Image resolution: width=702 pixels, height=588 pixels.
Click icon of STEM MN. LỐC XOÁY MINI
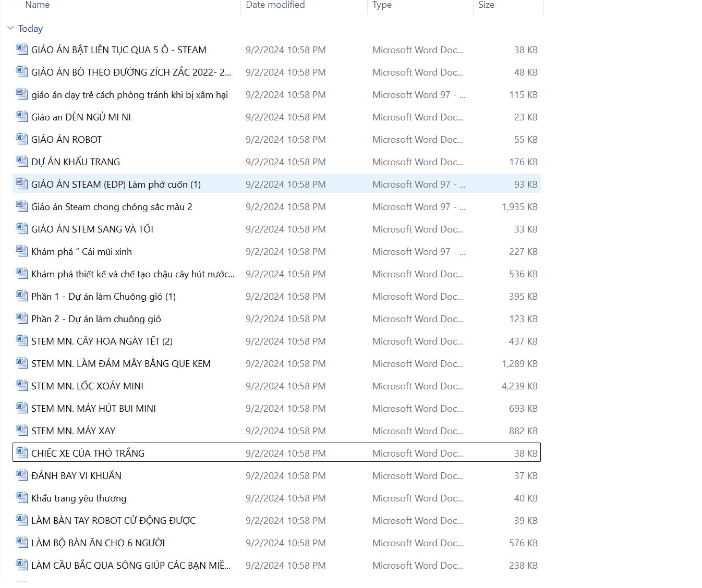22,386
